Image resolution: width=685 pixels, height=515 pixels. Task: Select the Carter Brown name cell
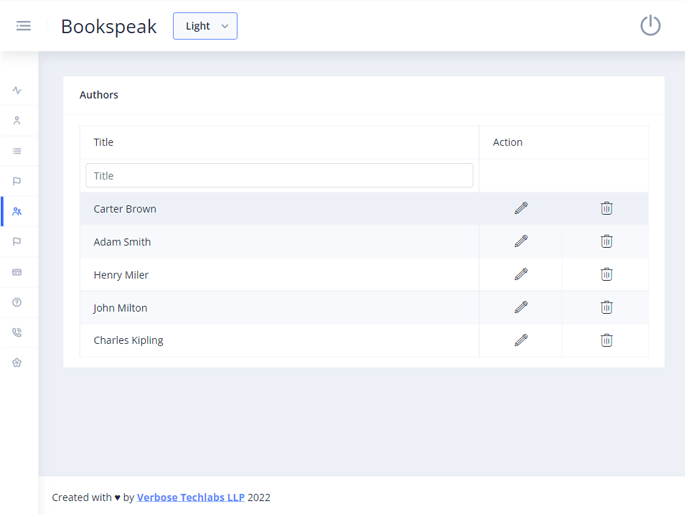coord(280,209)
